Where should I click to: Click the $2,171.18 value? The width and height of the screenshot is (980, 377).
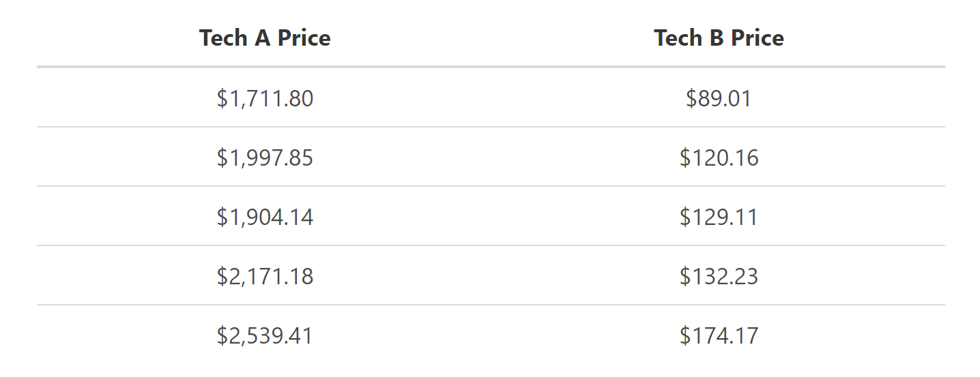coord(265,277)
